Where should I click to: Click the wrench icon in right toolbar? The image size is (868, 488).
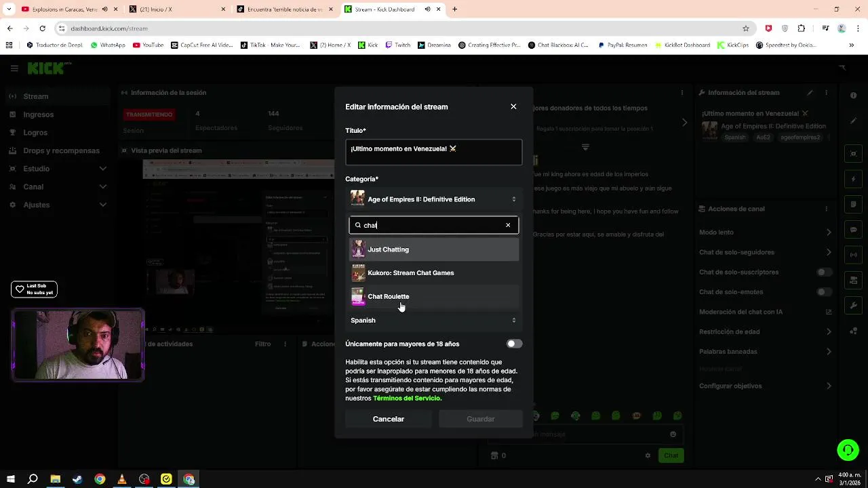pyautogui.click(x=854, y=306)
